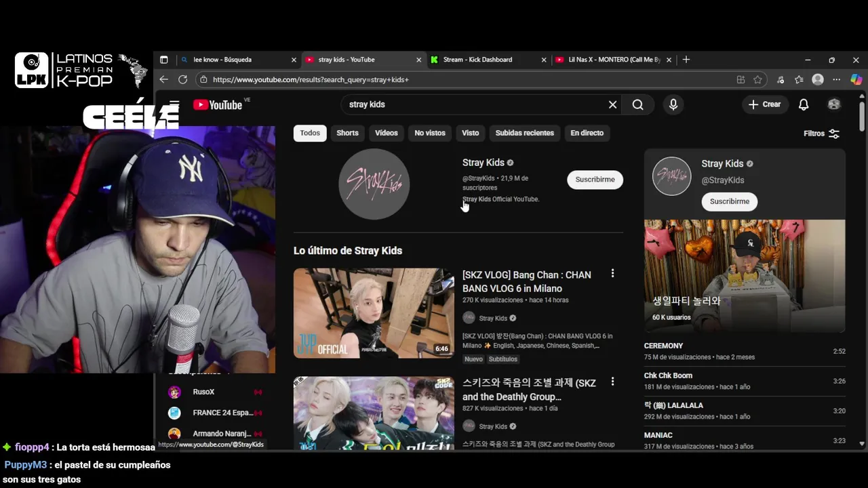Select the No vistos filter chip
Image resolution: width=868 pixels, height=488 pixels.
point(430,133)
